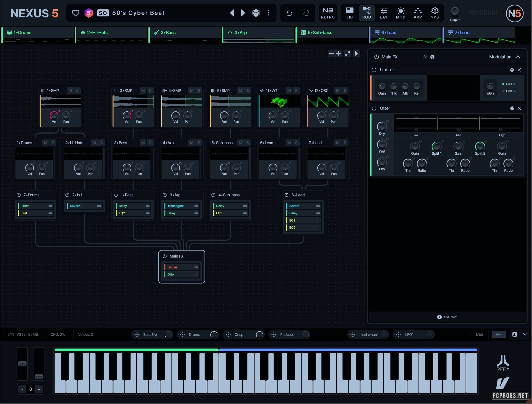
Task: Mute the 3•Bass channel
Action: click(143, 143)
